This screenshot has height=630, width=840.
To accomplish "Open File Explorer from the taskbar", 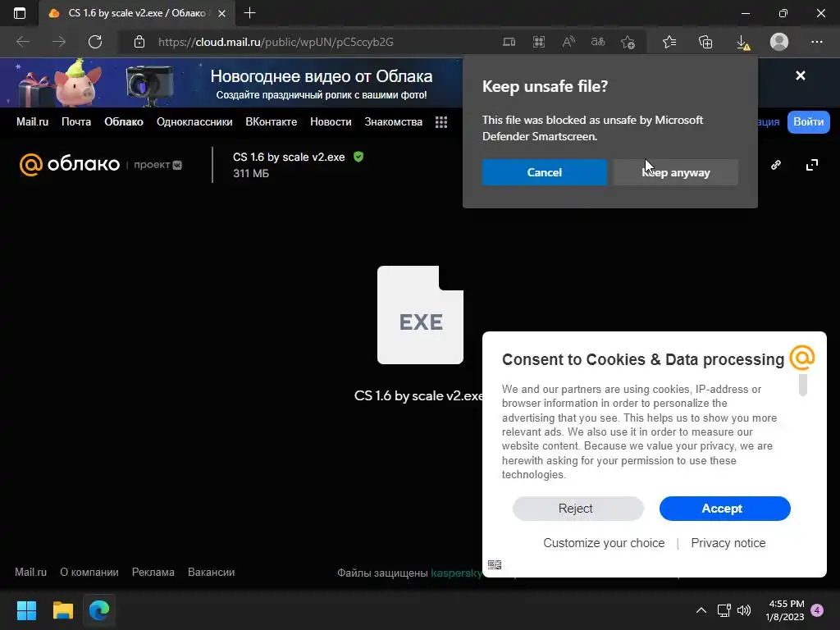I will click(62, 610).
